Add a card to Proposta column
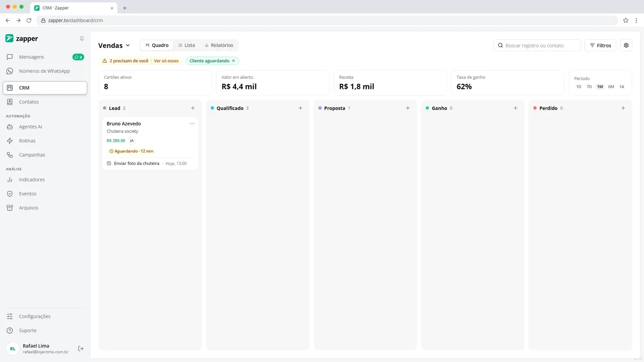Image resolution: width=644 pixels, height=362 pixels. click(408, 108)
